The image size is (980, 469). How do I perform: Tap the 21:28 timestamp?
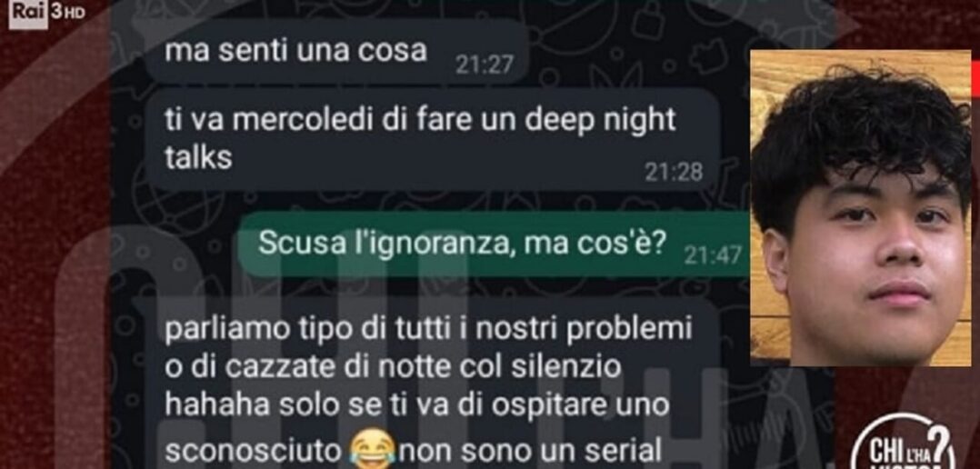tap(674, 173)
